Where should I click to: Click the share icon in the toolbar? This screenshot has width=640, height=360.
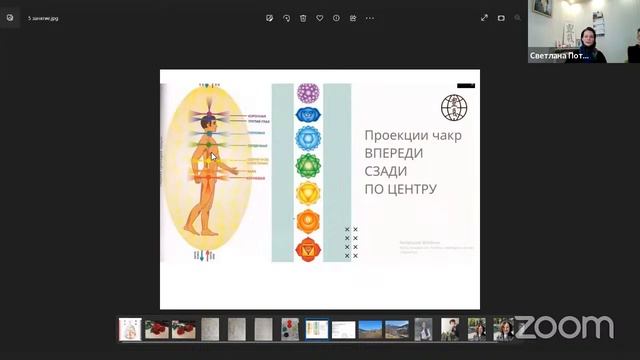(x=353, y=18)
